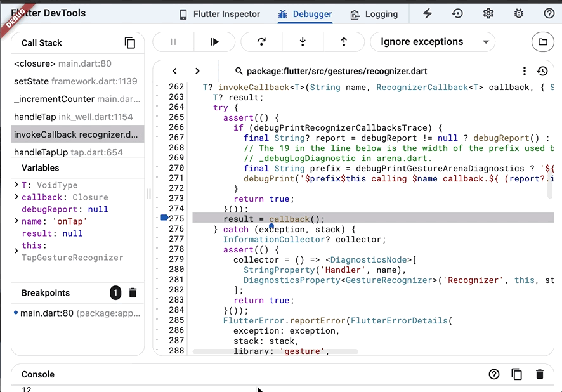The height and width of the screenshot is (392, 562).
Task: Click the FlutterError.reportError text on line 285
Action: [x=284, y=320]
